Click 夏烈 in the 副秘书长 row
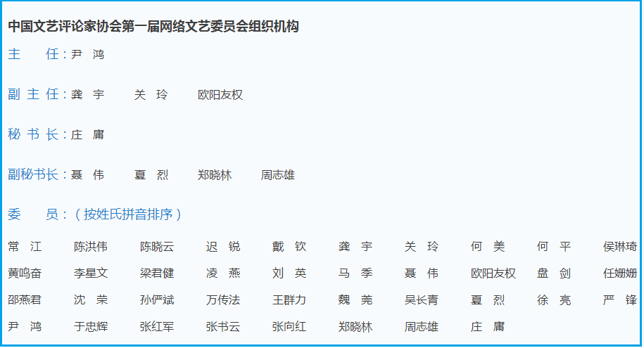Image resolution: width=644 pixels, height=348 pixels. (151, 175)
